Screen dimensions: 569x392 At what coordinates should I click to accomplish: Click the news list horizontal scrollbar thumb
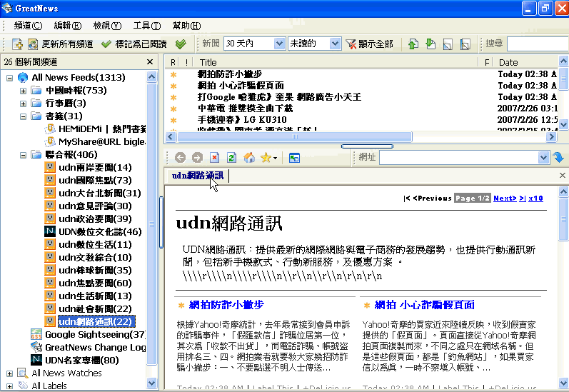pos(294,137)
